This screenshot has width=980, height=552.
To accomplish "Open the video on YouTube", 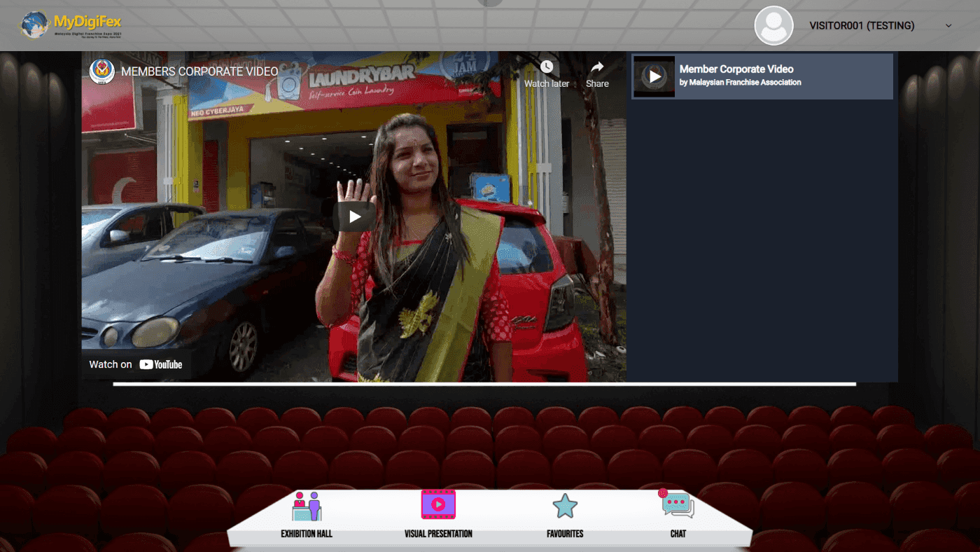I will [136, 364].
